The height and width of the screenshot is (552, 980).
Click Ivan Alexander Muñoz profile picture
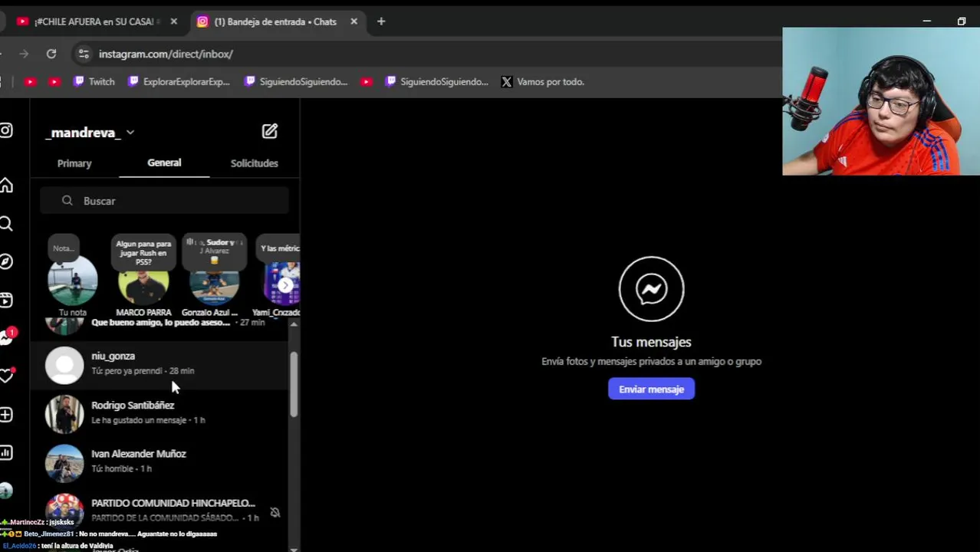pyautogui.click(x=64, y=462)
